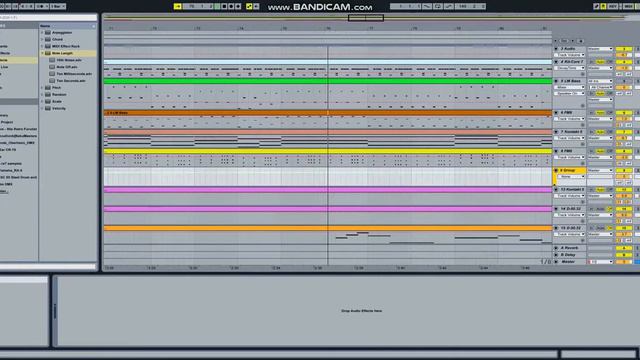
Task: Click the Master track volume field
Action: (624, 262)
